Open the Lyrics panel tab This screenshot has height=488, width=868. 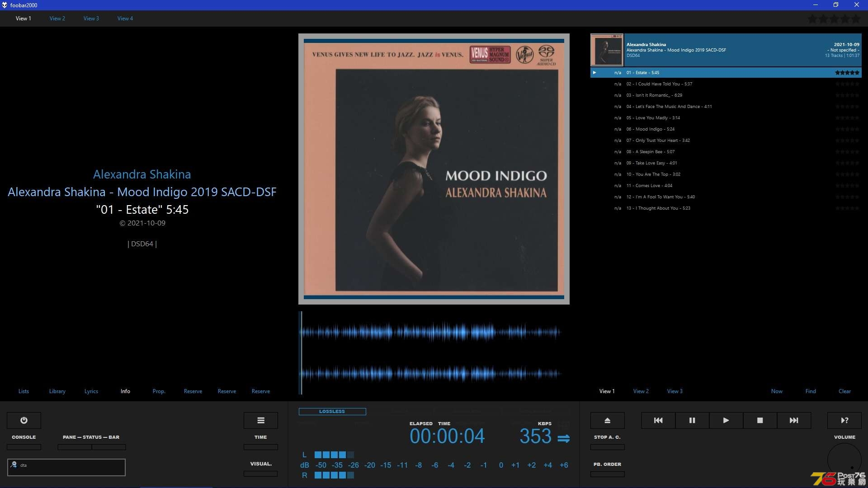click(x=91, y=391)
